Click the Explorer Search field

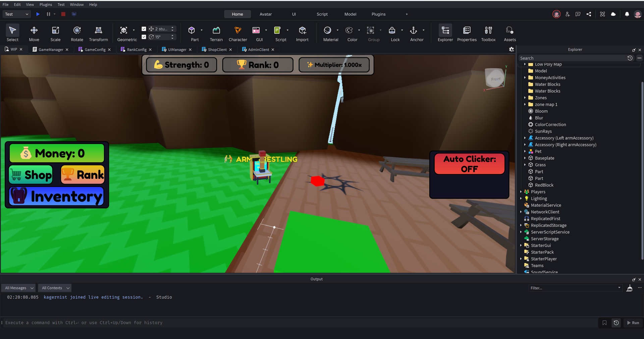click(572, 58)
